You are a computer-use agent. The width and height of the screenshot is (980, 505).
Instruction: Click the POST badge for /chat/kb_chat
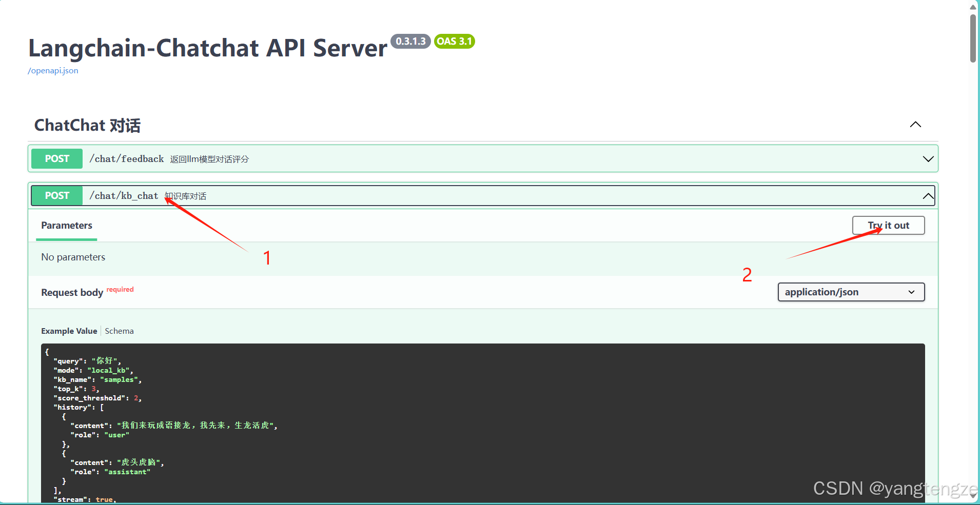(x=57, y=196)
